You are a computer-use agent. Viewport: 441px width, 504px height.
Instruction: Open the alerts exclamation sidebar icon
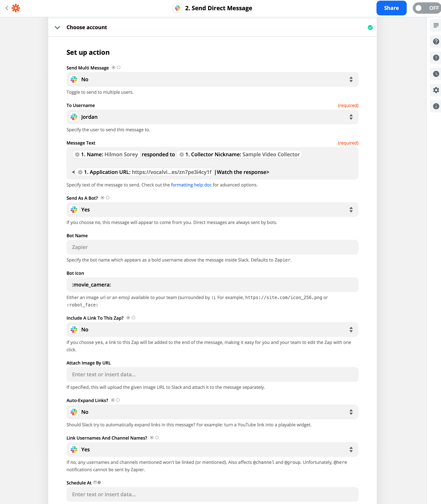(x=436, y=58)
